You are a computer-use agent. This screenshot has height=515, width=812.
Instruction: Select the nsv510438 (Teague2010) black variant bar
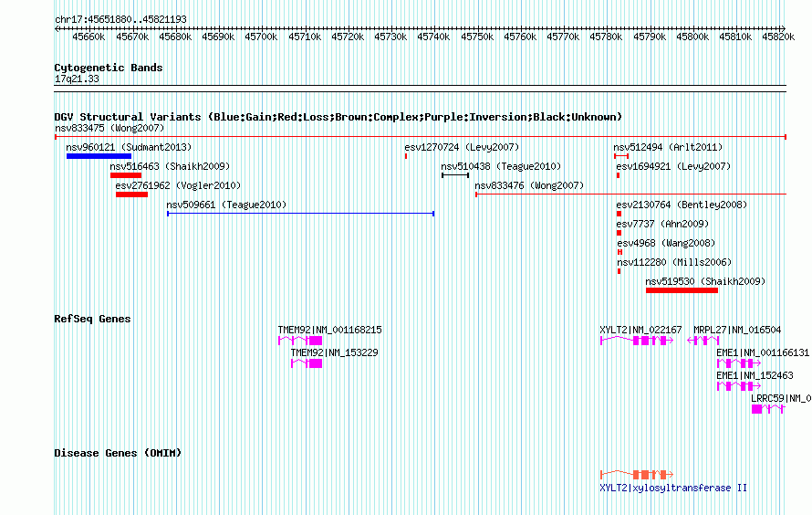click(x=455, y=175)
